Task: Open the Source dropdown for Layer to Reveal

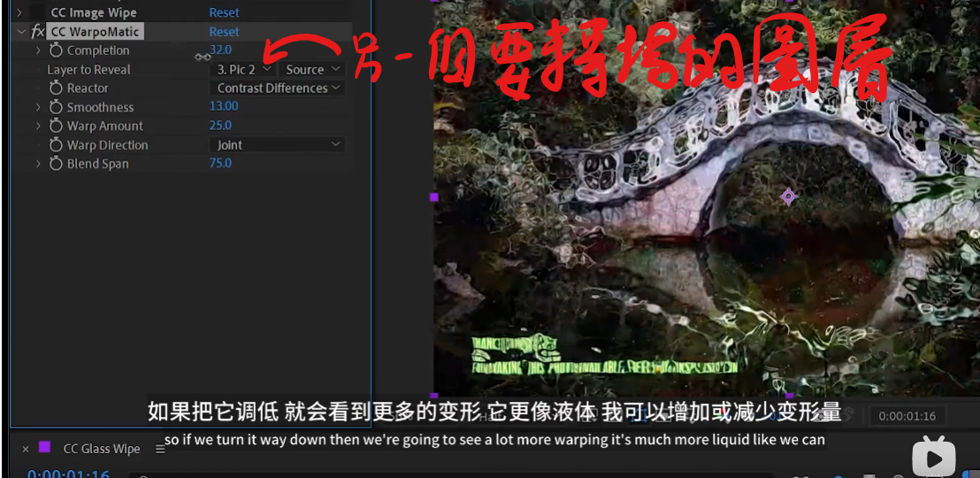Action: (x=311, y=69)
